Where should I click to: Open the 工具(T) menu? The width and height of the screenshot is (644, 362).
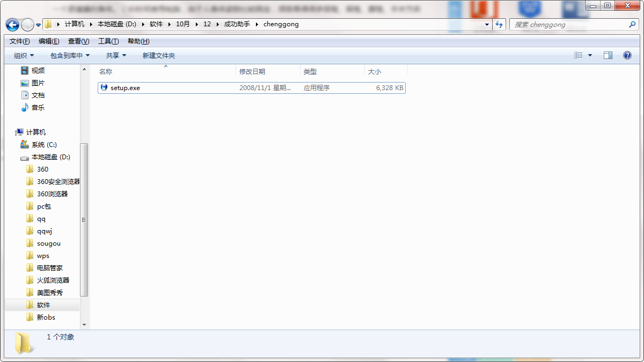(108, 41)
